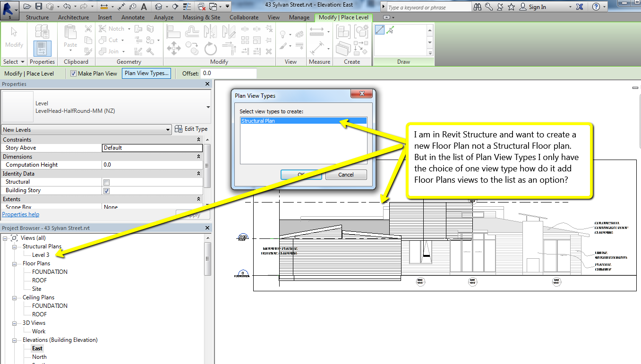Click Cancel in Plan View Types dialog
The height and width of the screenshot is (364, 641).
tap(346, 175)
